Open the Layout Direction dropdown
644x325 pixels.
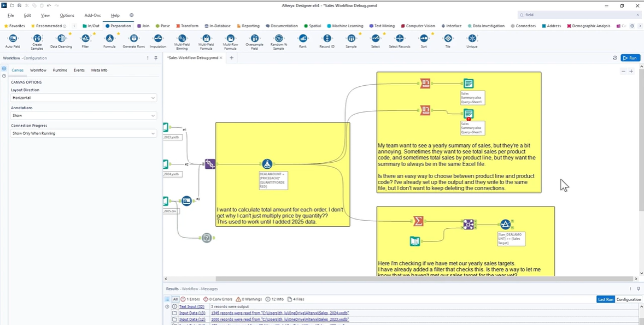coord(84,98)
